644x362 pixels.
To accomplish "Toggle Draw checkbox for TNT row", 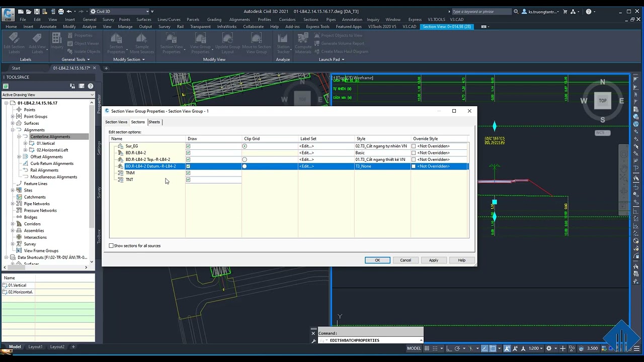I will tap(188, 179).
